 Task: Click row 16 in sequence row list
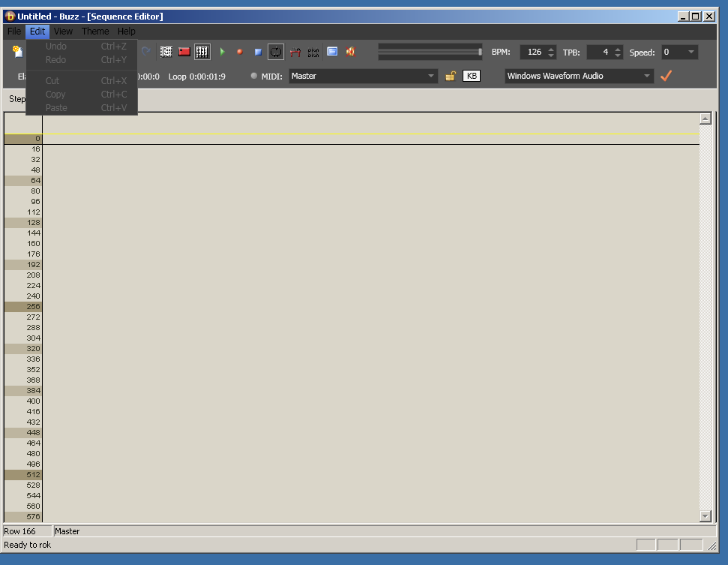click(23, 149)
